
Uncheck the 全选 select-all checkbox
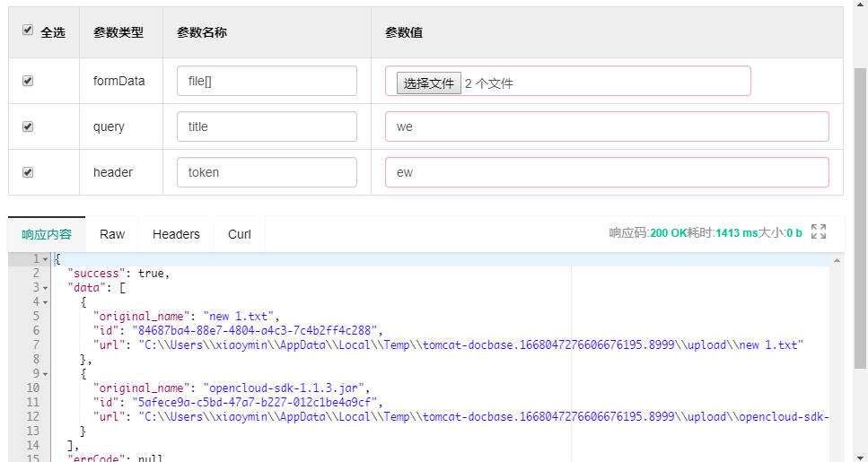pyautogui.click(x=28, y=31)
